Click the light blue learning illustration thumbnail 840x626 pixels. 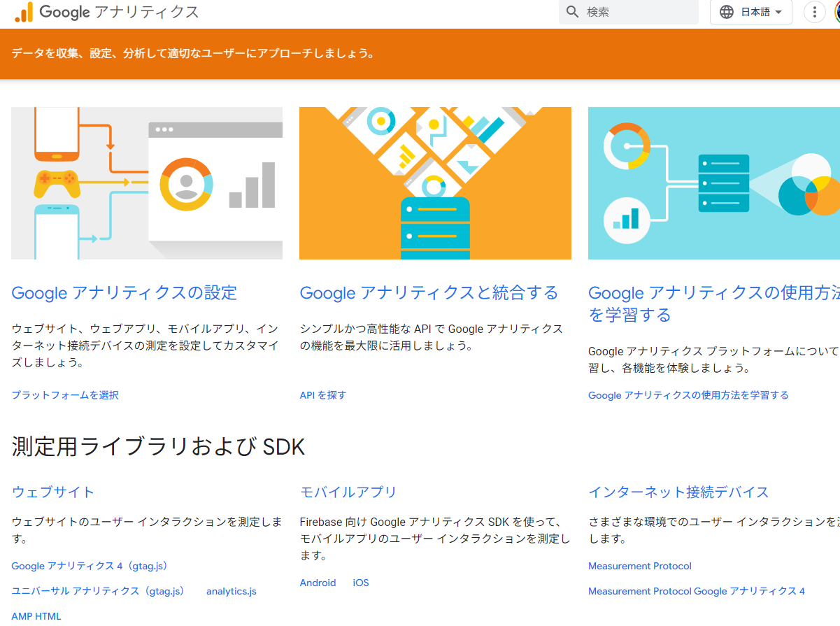[714, 183]
